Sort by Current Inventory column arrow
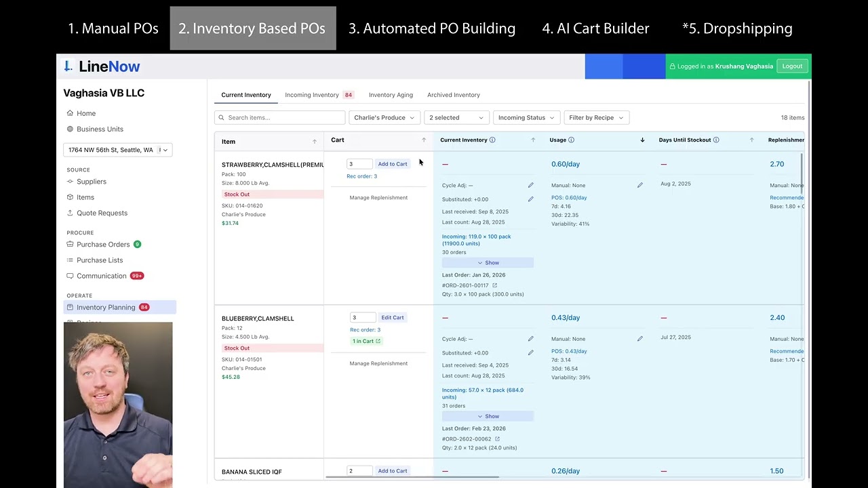The width and height of the screenshot is (868, 488). click(533, 140)
